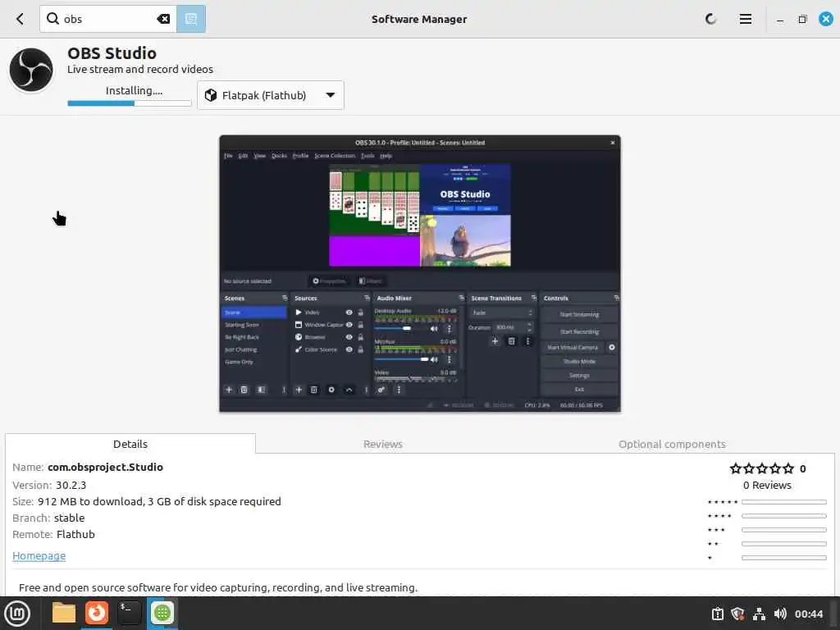The height and width of the screenshot is (630, 840).
Task: Click the OBS Studio app logo
Action: coord(31,71)
